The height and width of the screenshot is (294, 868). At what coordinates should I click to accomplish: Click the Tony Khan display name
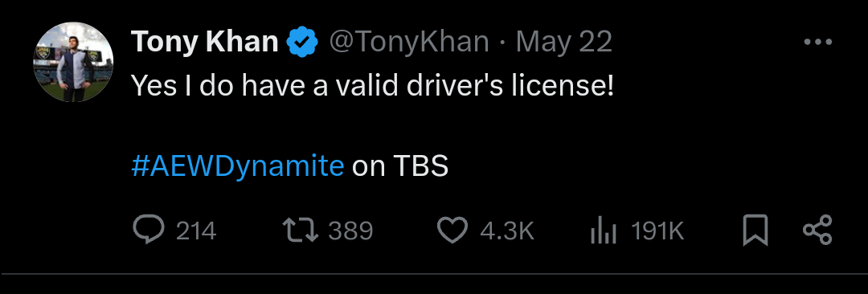tap(205, 42)
